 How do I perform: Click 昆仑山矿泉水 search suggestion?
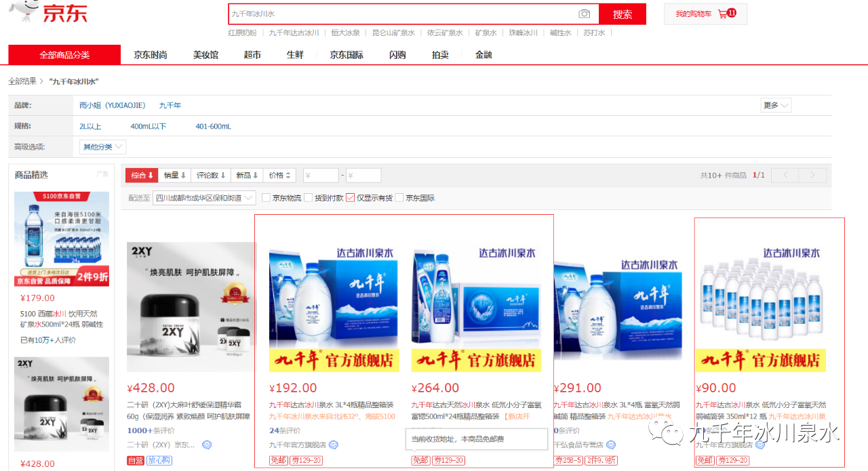pyautogui.click(x=393, y=33)
